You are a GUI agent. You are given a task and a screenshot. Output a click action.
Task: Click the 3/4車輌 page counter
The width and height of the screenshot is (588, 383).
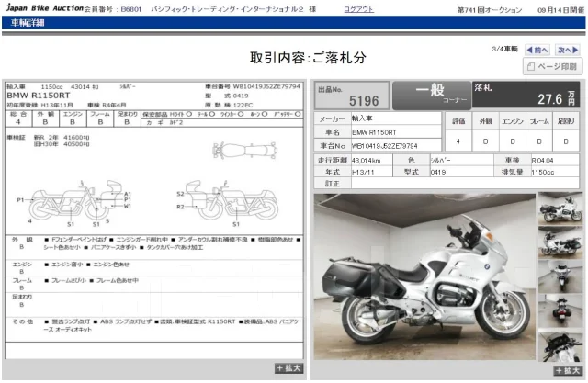click(504, 49)
